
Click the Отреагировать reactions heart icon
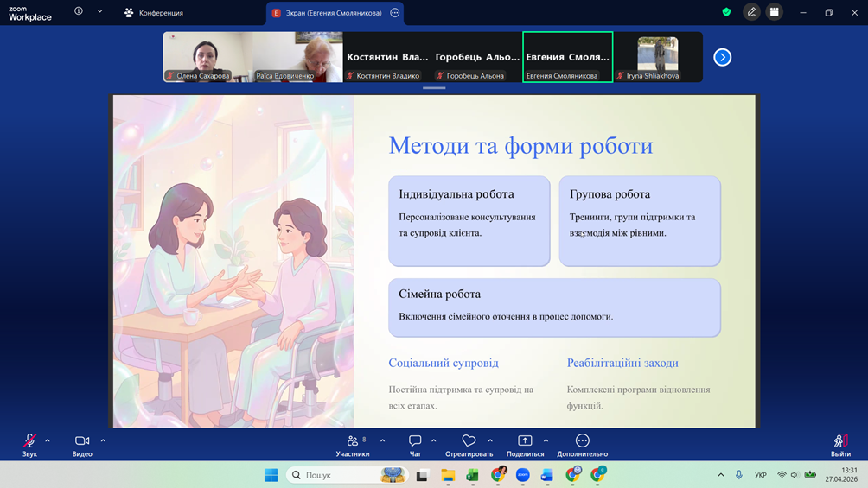coord(469,442)
